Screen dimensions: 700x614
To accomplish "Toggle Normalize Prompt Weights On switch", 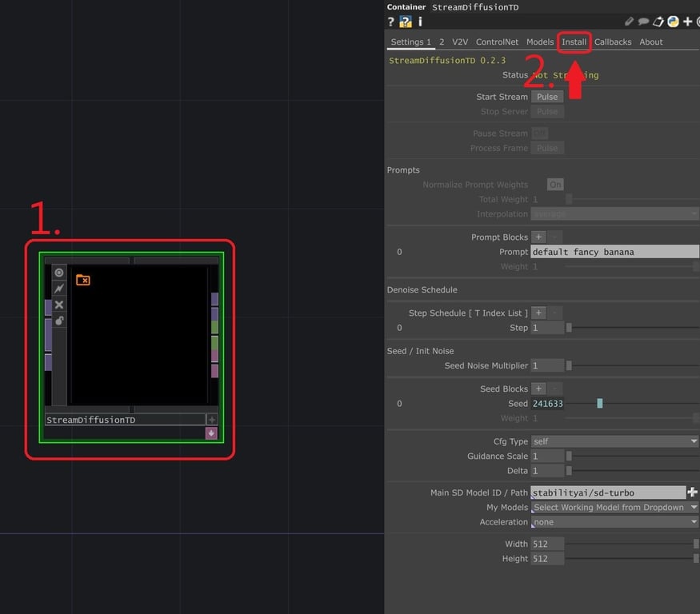I will point(555,185).
